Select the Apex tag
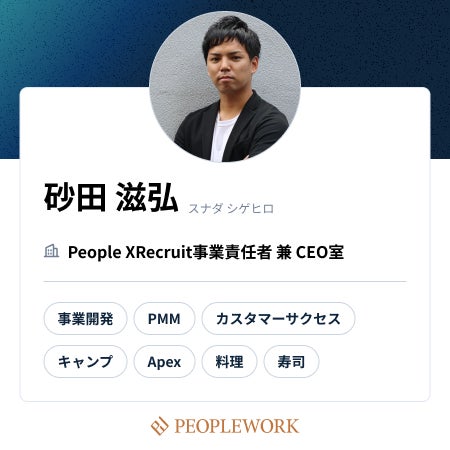450x450 pixels. point(164,362)
